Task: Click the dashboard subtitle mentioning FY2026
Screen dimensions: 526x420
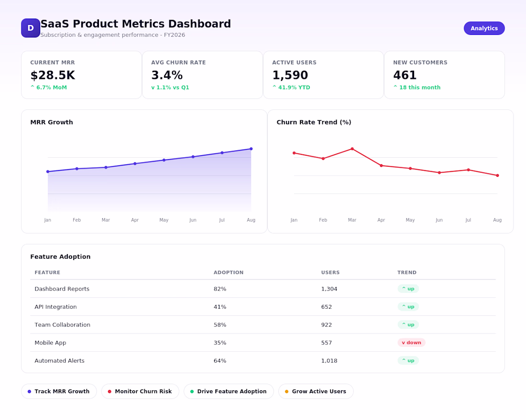Action: [x=113, y=35]
